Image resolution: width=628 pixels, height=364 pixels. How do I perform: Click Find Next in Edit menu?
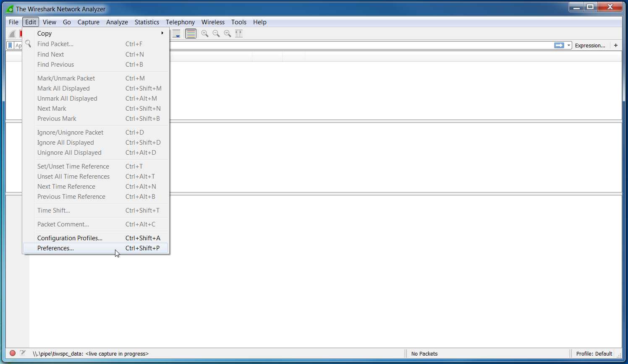pyautogui.click(x=96, y=55)
